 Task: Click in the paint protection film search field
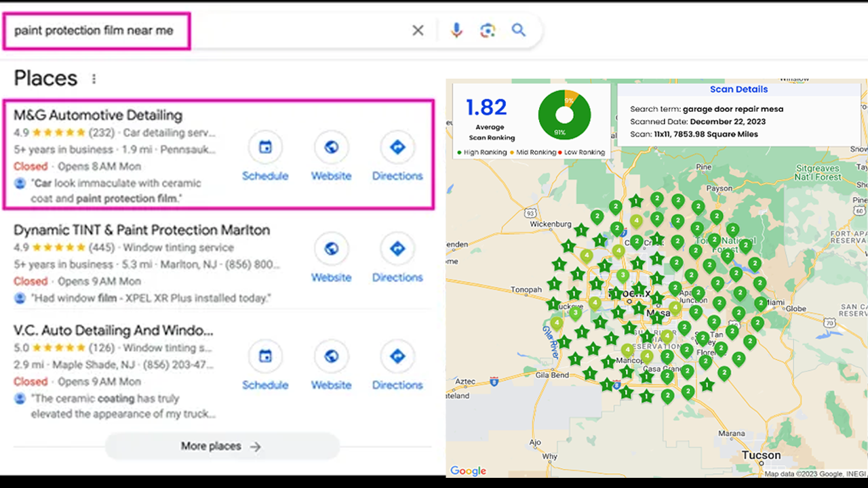tap(95, 30)
